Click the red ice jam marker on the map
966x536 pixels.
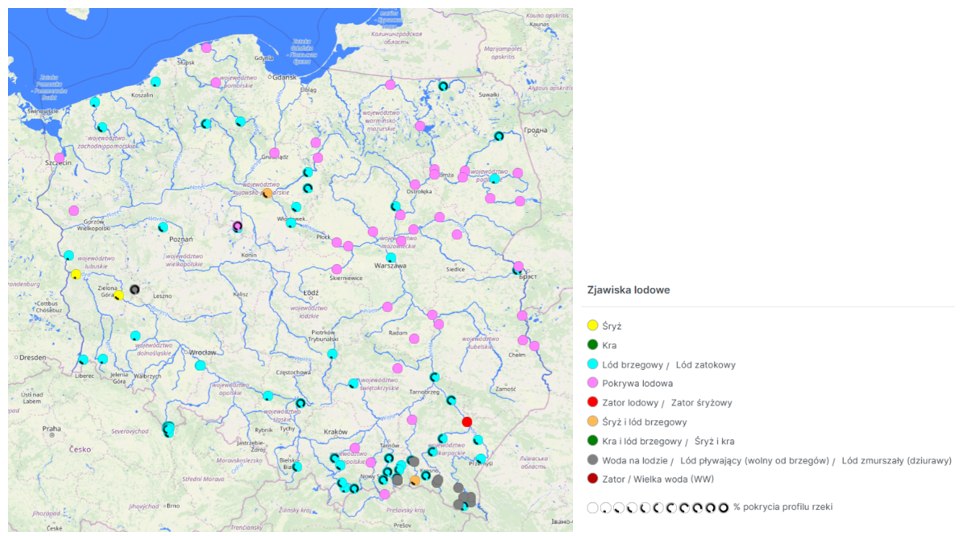(467, 421)
